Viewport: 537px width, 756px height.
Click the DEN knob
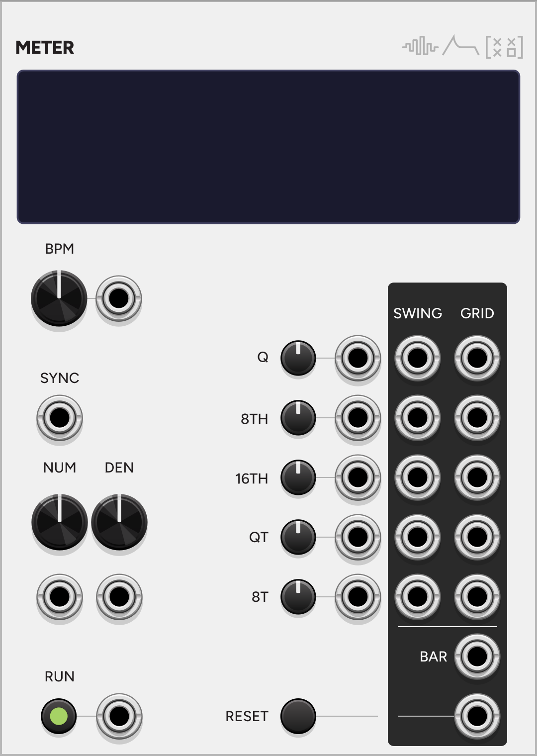[x=119, y=522]
